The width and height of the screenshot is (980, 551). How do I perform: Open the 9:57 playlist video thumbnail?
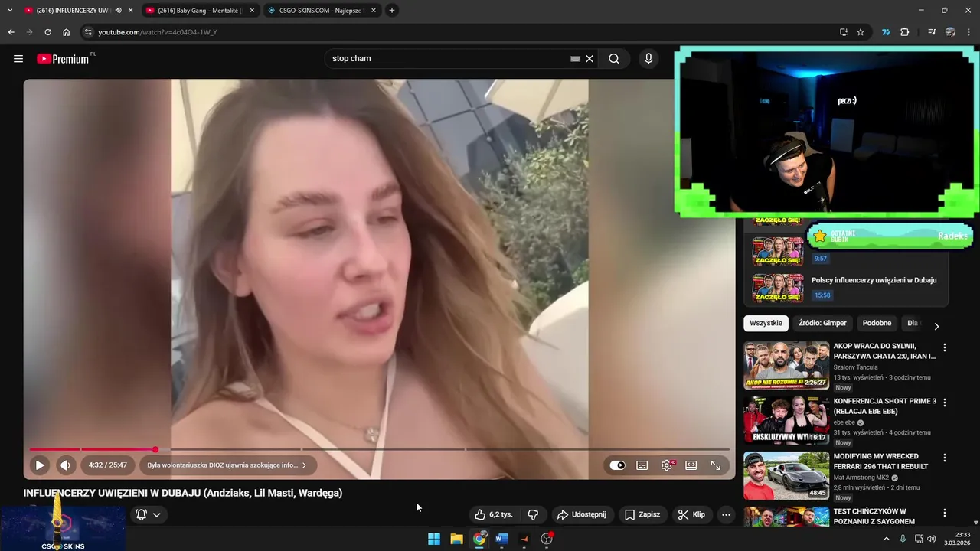tap(778, 251)
